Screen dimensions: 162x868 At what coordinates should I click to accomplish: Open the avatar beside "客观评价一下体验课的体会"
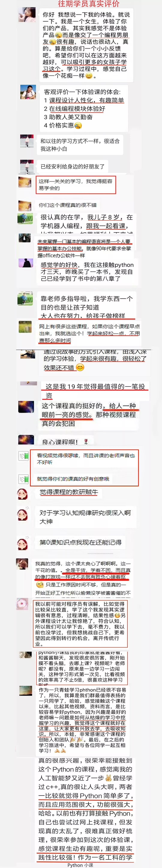[x=28, y=92]
